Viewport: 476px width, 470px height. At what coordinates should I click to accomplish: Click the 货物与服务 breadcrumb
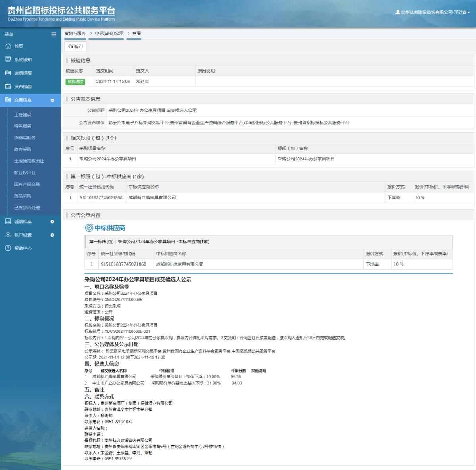(x=75, y=34)
